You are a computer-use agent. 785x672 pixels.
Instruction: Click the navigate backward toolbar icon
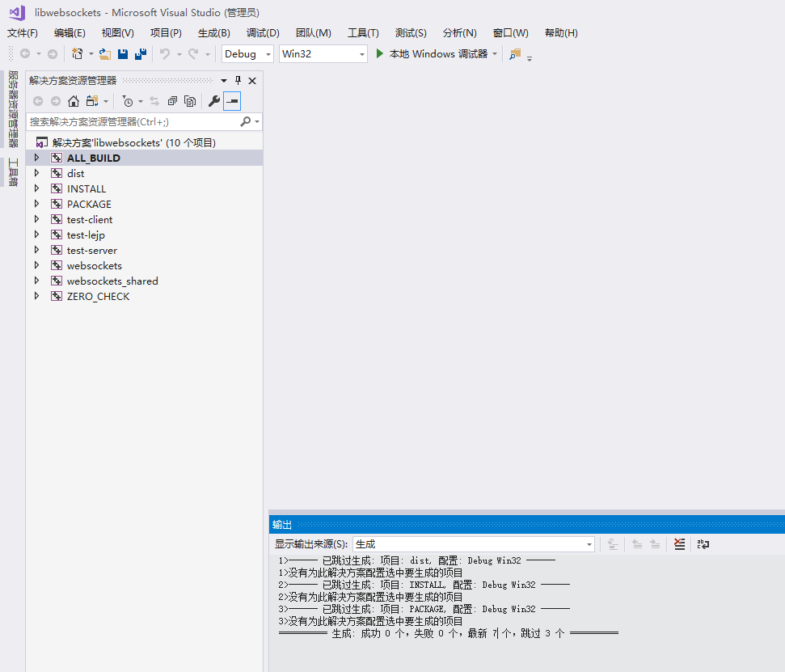(x=25, y=53)
